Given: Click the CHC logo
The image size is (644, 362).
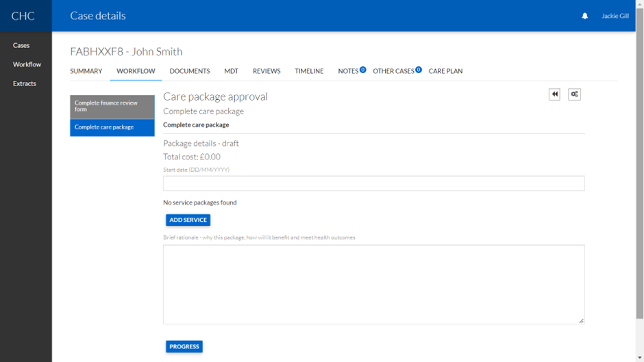Looking at the screenshot, I should click(x=23, y=16).
